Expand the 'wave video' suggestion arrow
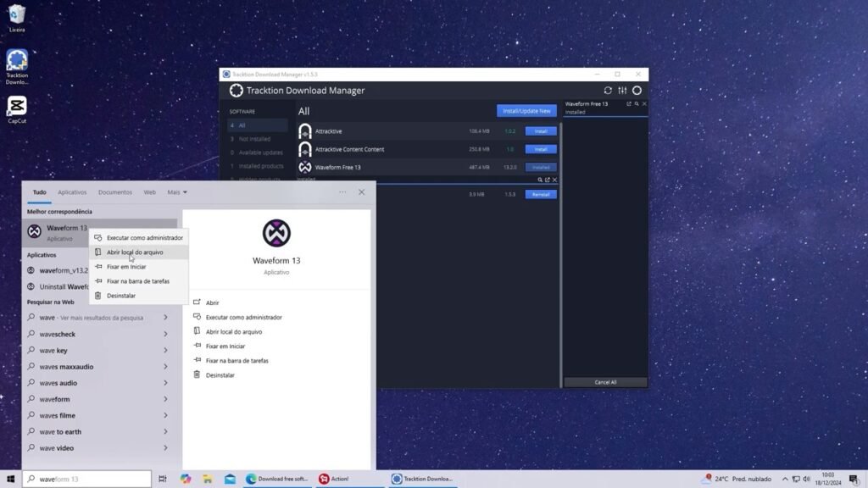Screen dimensions: 868x488 click(165, 448)
